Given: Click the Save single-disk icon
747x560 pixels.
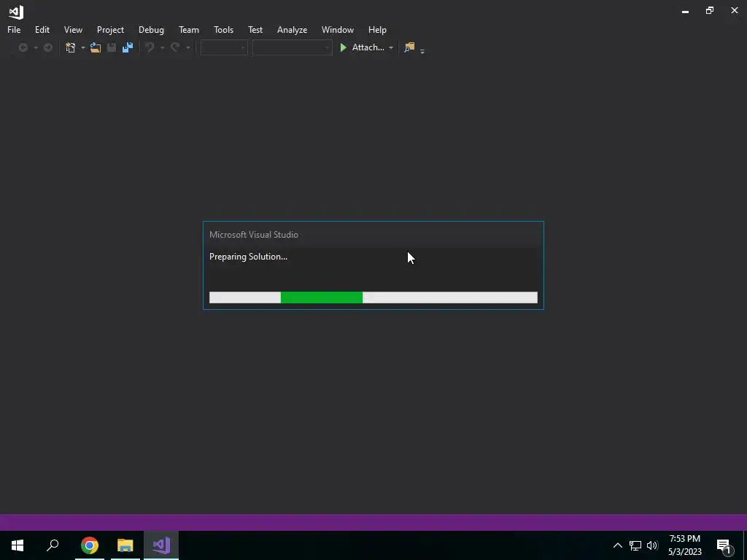Looking at the screenshot, I should pyautogui.click(x=112, y=47).
